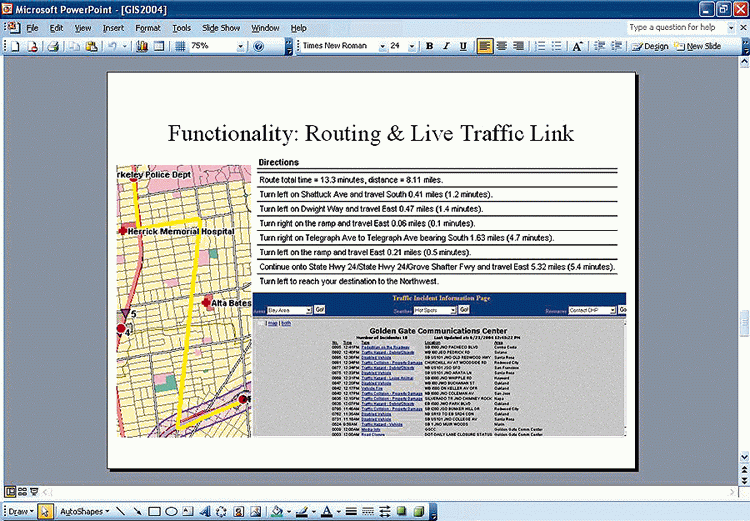
Task: Insert a chart with the chart icon
Action: pos(142,46)
